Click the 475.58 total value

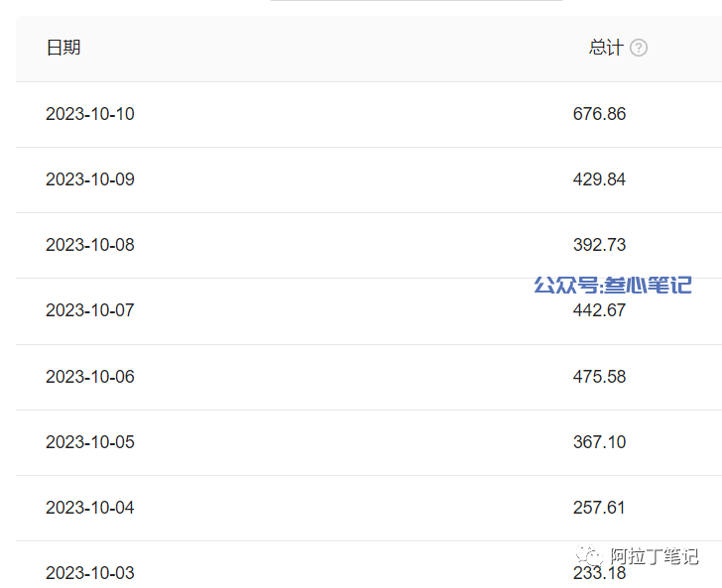599,377
